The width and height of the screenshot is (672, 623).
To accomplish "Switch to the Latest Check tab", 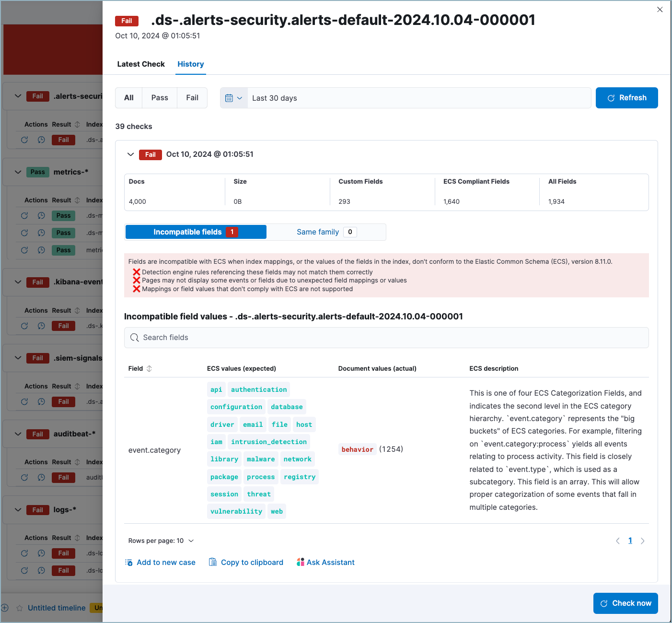I will [141, 64].
